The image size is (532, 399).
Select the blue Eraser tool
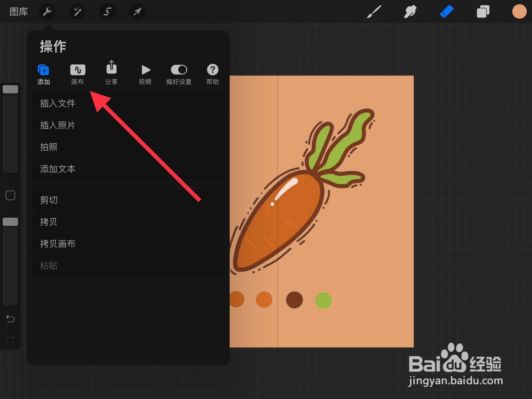tap(447, 12)
